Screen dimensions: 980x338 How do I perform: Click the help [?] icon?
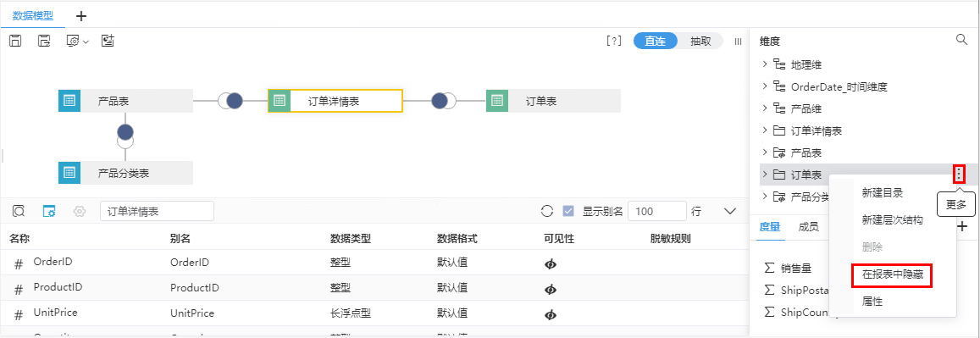[x=614, y=42]
